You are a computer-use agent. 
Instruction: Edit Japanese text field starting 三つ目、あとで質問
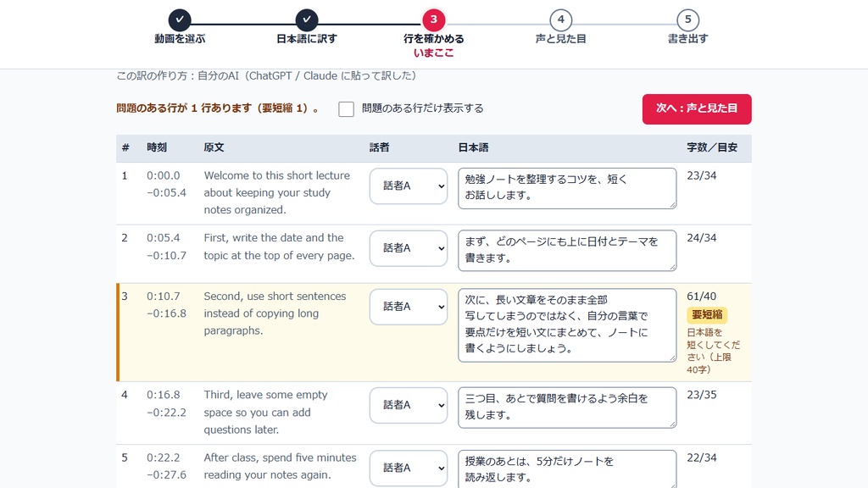567,408
